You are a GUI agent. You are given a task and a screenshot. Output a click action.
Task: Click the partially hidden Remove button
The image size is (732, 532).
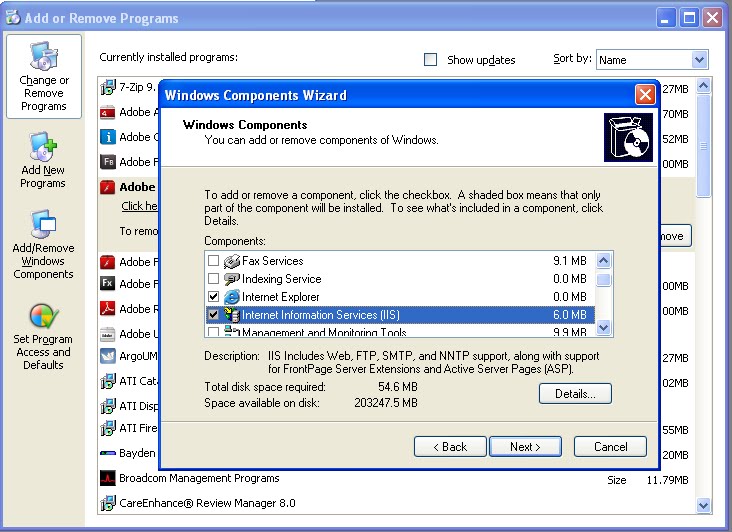pos(676,236)
